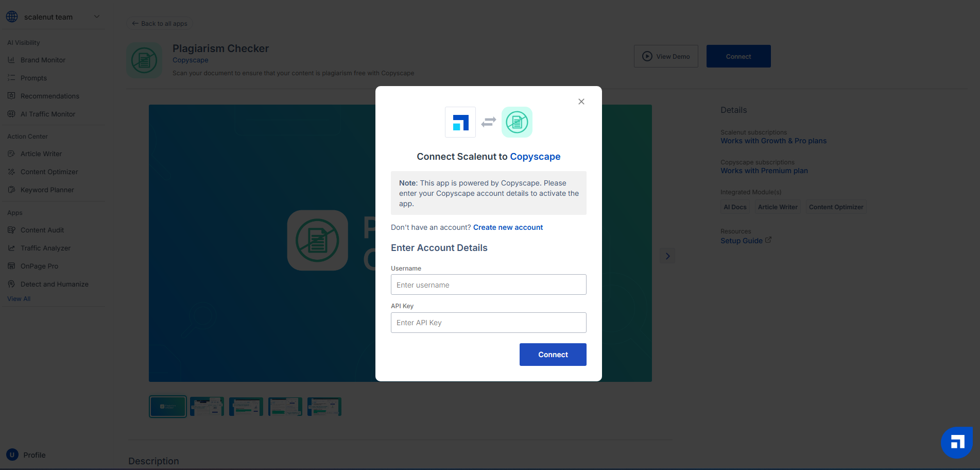Viewport: 980px width, 470px height.
Task: Open Content Optimizer in the sidebar
Action: pyautogui.click(x=49, y=172)
